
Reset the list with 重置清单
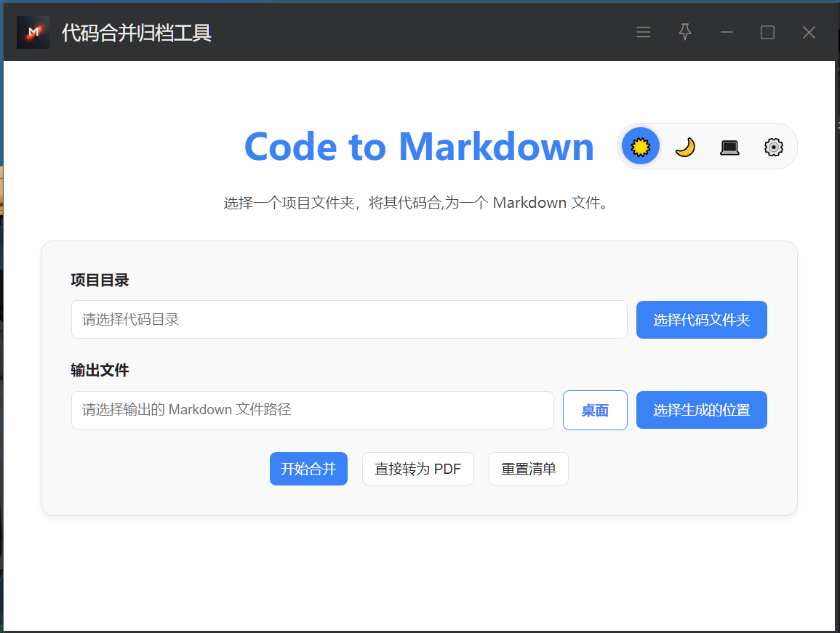pos(528,469)
